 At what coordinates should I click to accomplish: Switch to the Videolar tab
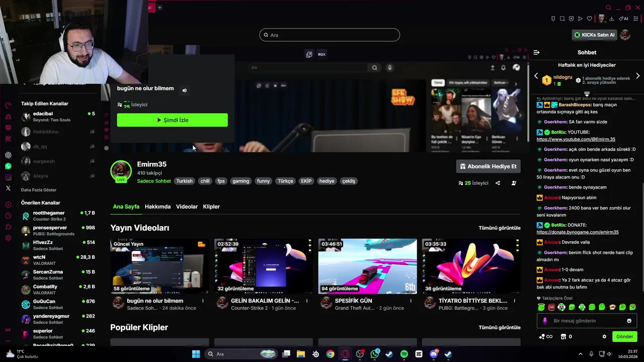click(x=187, y=207)
